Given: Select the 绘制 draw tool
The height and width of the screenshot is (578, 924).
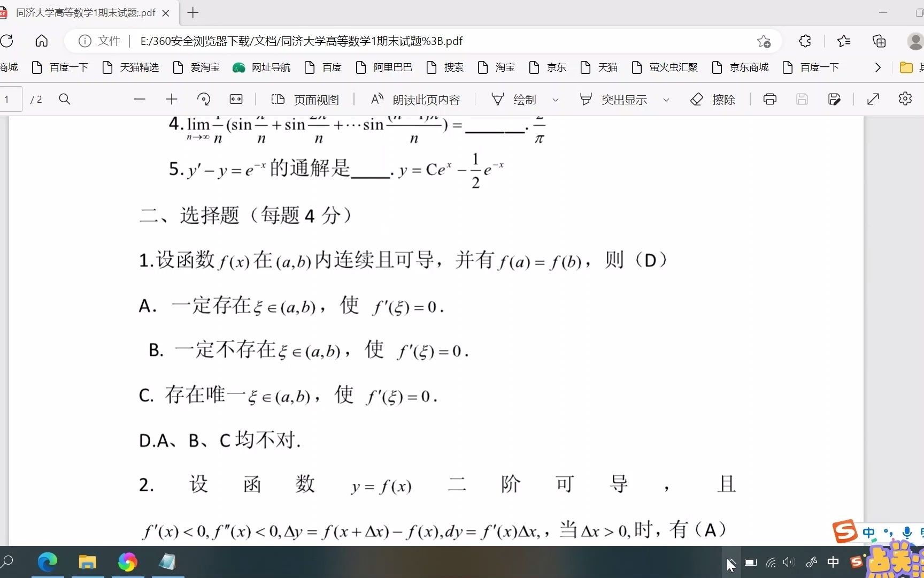Looking at the screenshot, I should tap(514, 100).
